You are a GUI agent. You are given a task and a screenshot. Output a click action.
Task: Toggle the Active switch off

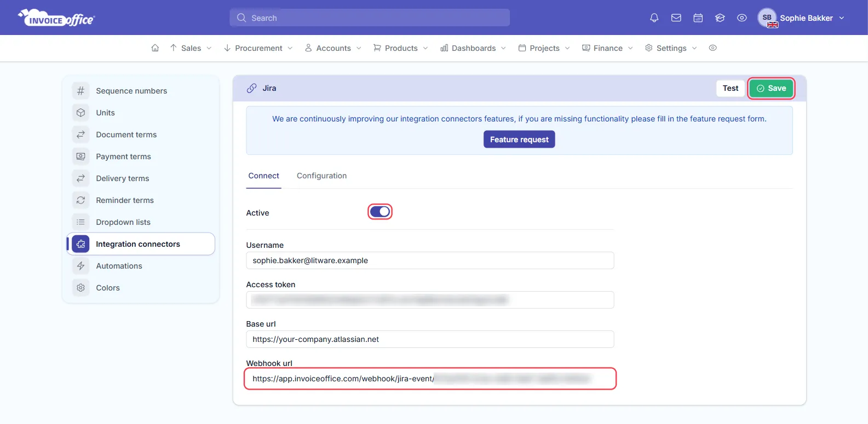click(380, 212)
